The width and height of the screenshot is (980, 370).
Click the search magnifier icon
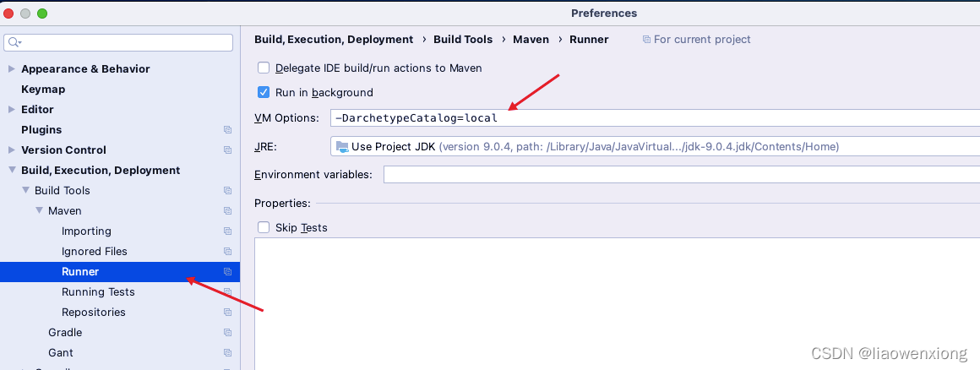[x=14, y=42]
